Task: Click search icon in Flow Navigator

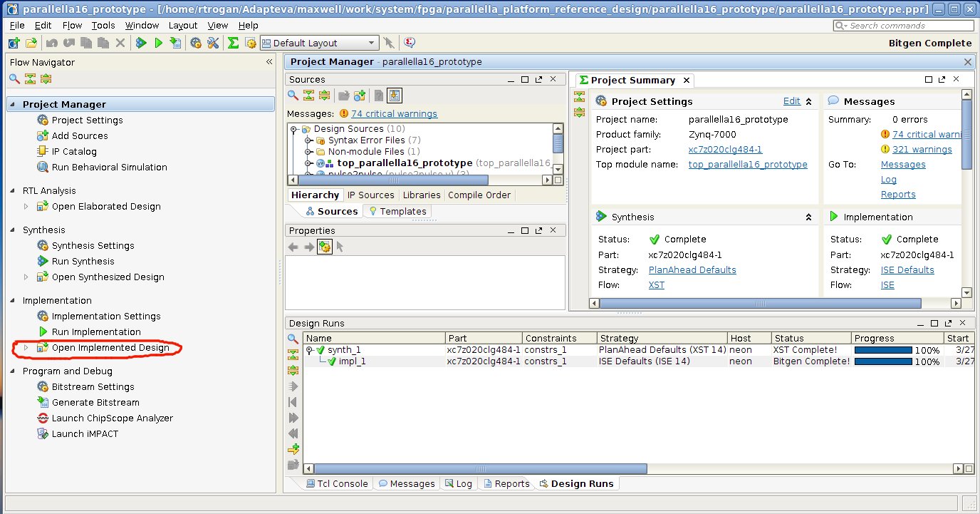Action: [14, 78]
